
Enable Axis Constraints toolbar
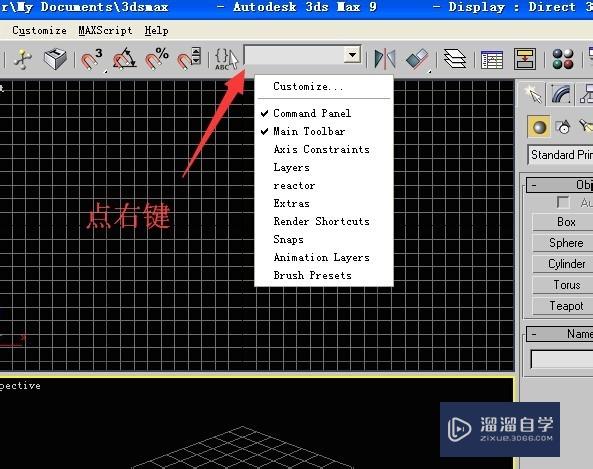point(324,149)
